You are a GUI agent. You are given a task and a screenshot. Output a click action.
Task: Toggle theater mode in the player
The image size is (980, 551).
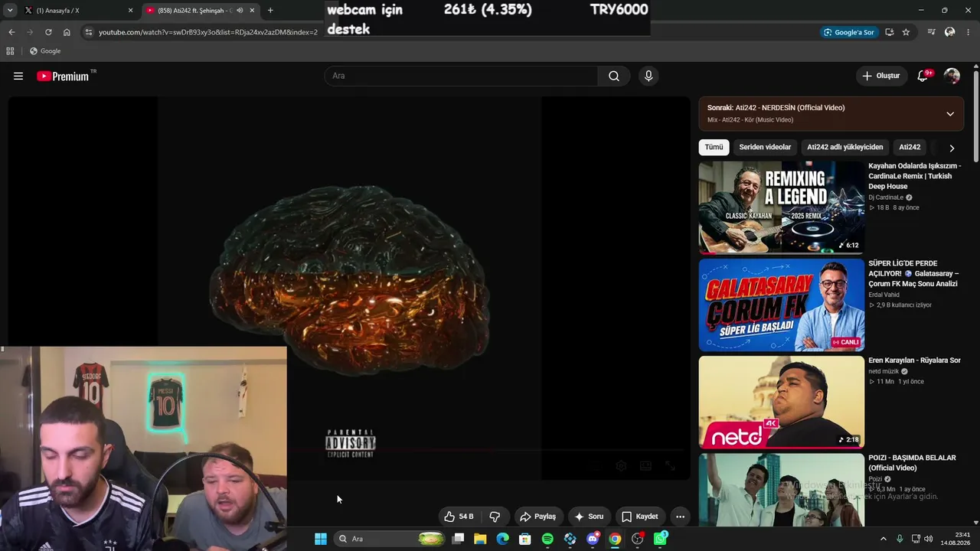(645, 465)
